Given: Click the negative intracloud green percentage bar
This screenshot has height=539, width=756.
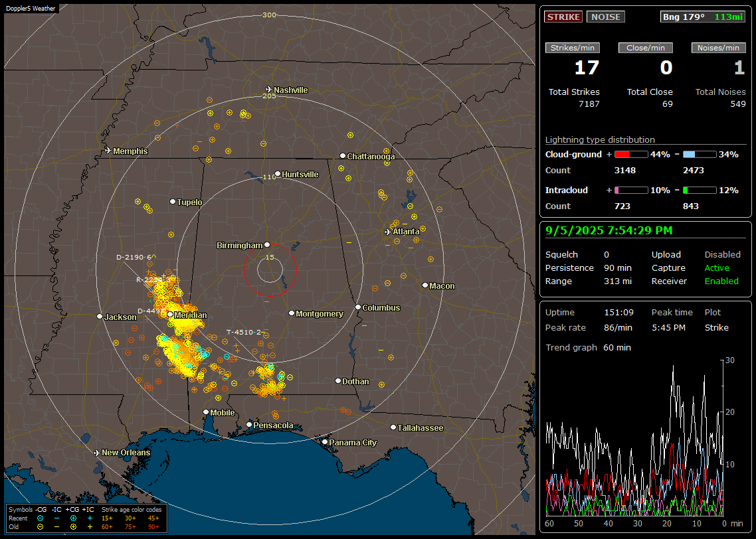Looking at the screenshot, I should (x=700, y=191).
